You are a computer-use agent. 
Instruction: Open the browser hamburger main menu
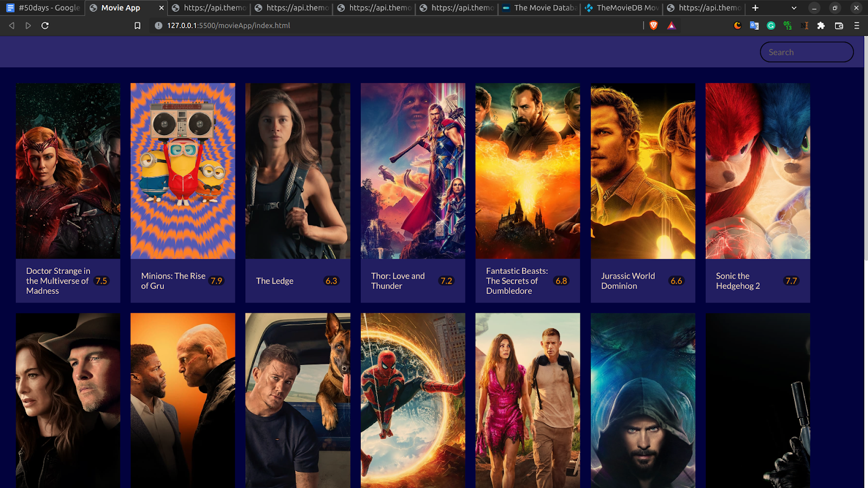pos(857,25)
